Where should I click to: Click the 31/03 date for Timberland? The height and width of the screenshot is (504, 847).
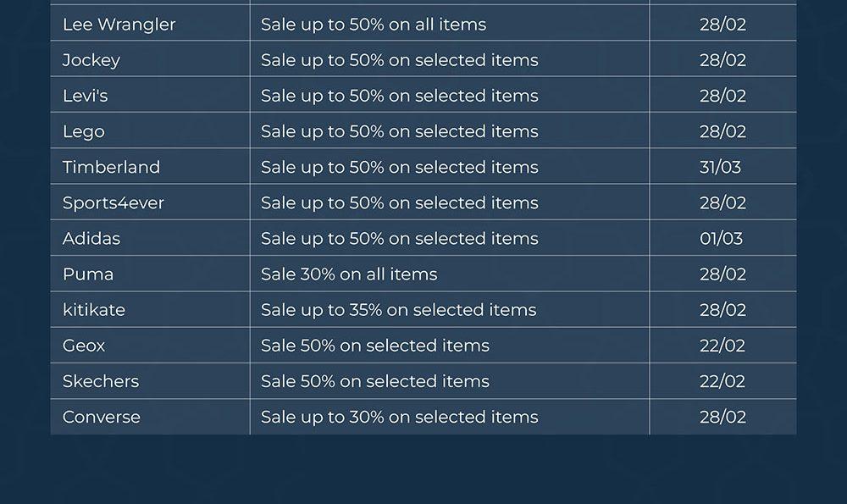720,167
